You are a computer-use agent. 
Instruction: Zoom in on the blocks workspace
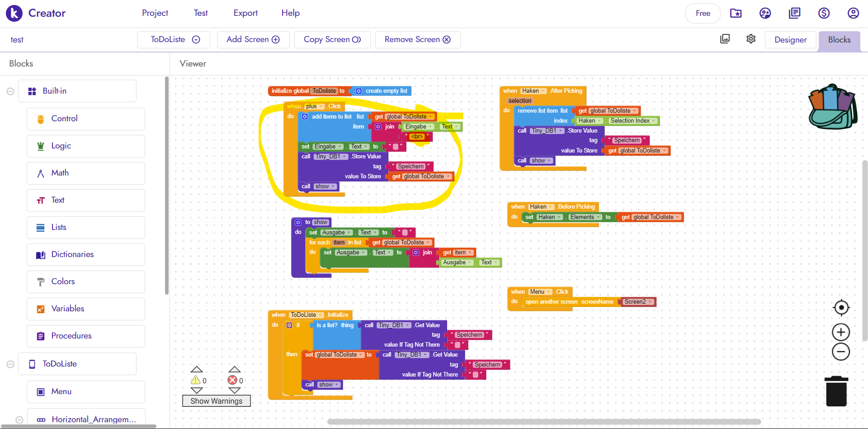tap(840, 332)
